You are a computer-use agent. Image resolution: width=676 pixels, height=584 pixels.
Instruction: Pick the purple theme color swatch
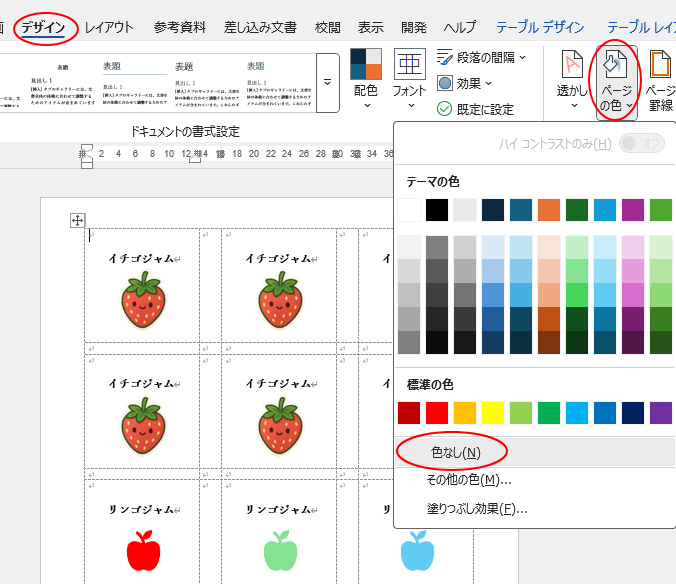coord(633,210)
